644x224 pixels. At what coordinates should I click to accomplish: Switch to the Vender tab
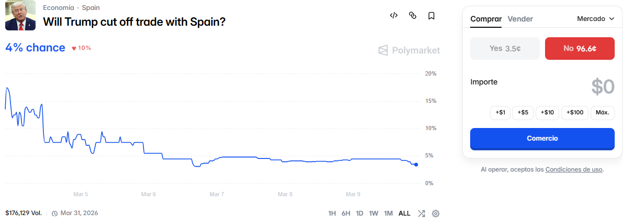click(520, 19)
